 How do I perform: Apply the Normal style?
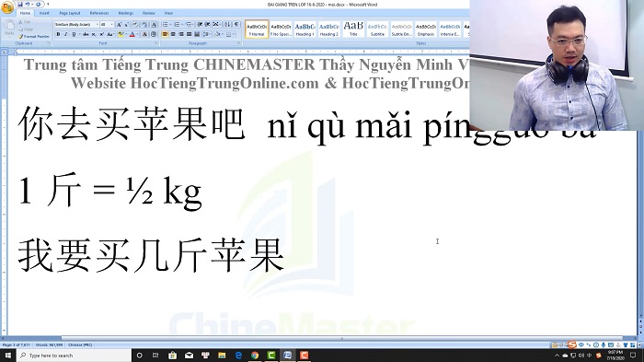pyautogui.click(x=257, y=29)
